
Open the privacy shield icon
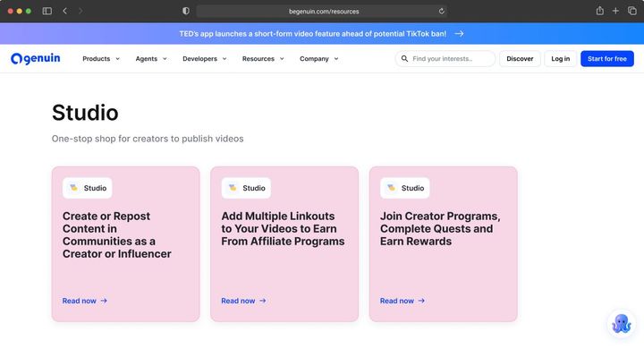186,11
